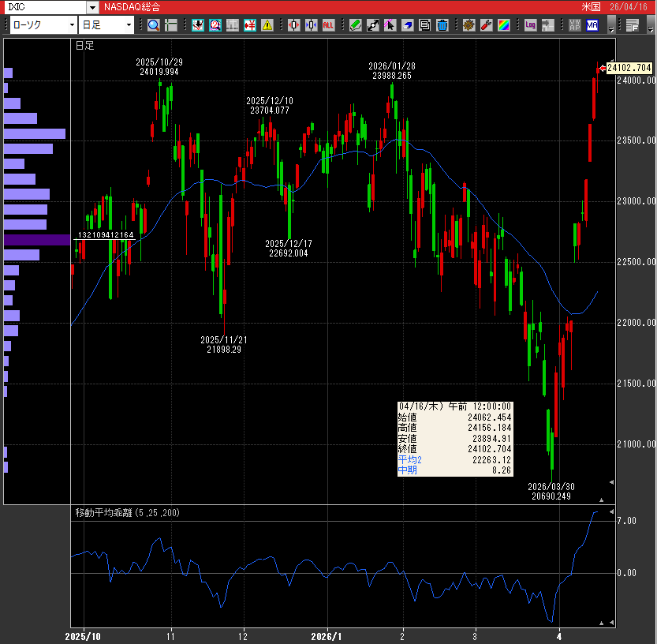This screenshot has width=657, height=644.
Task: Click the IXIC symbol input field
Action: tap(44, 7)
